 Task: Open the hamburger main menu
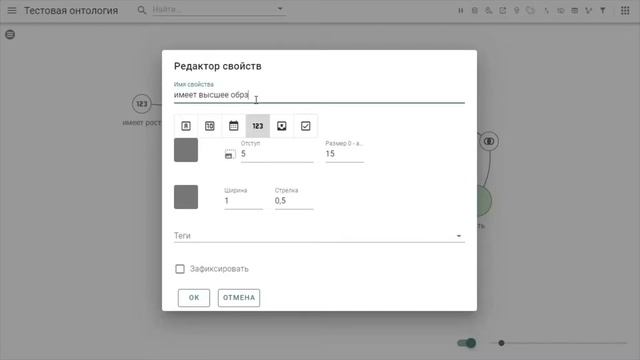click(x=12, y=10)
